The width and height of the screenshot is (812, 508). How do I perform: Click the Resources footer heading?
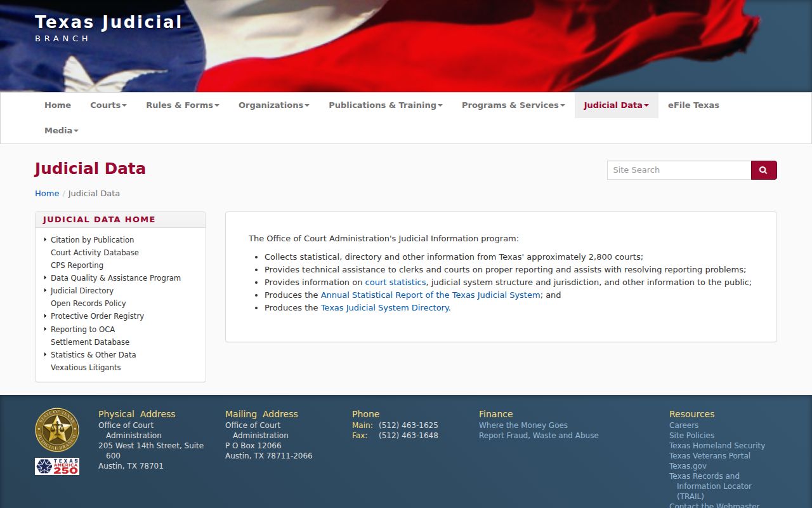[692, 414]
